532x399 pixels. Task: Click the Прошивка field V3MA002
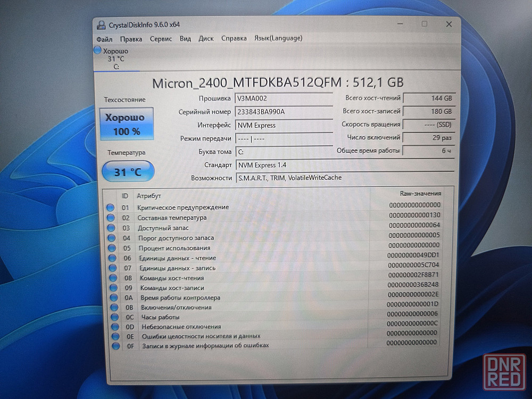click(x=284, y=98)
